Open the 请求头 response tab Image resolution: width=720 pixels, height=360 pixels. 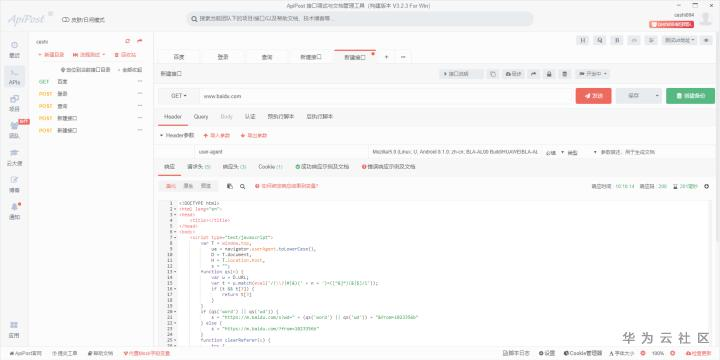click(198, 167)
